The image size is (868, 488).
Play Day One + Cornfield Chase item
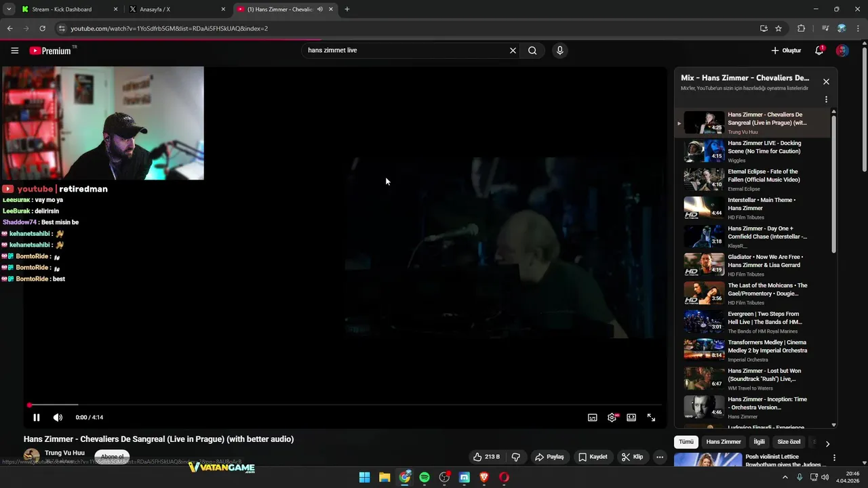pyautogui.click(x=752, y=236)
